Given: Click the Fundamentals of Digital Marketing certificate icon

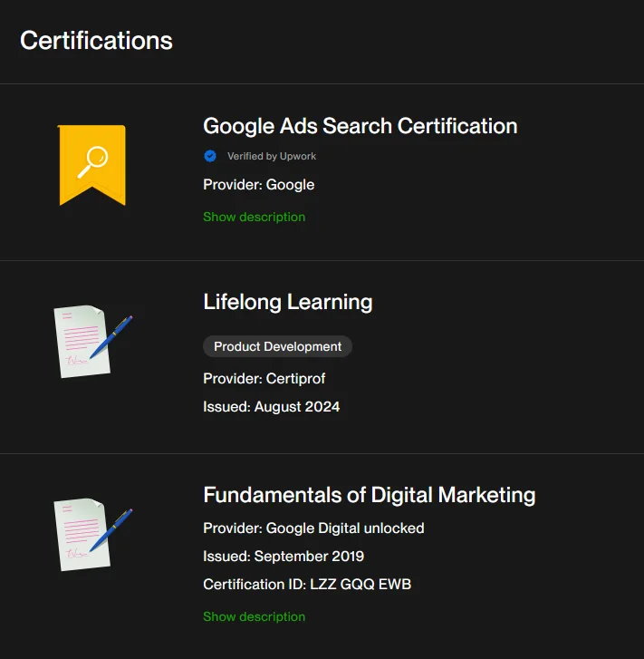Looking at the screenshot, I should [x=92, y=535].
